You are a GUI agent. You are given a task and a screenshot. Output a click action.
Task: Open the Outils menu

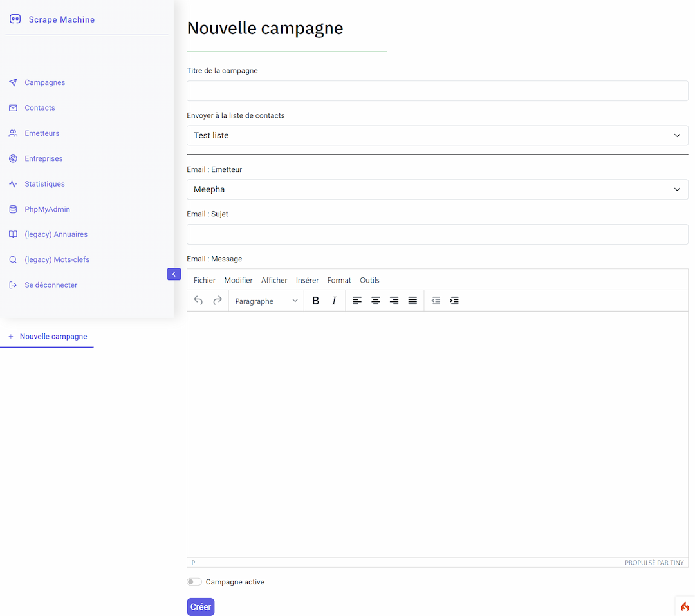[369, 280]
